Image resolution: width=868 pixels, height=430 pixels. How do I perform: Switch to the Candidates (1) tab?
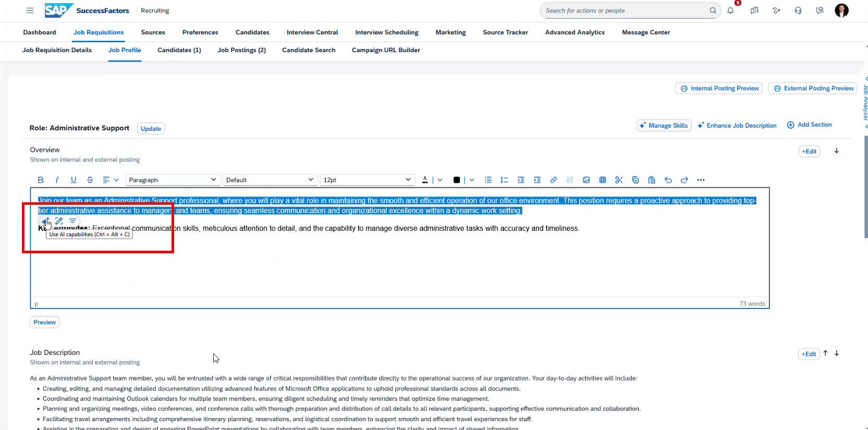point(179,50)
